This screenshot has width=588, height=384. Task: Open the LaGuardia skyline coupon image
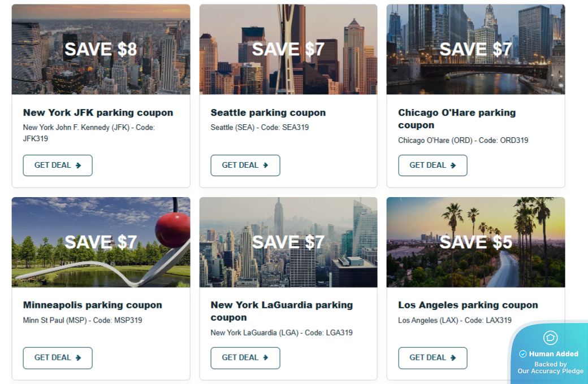coord(288,242)
